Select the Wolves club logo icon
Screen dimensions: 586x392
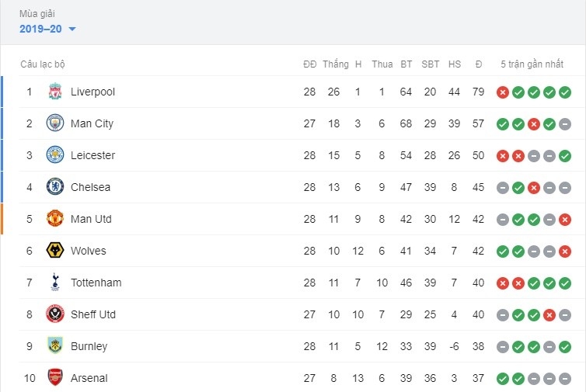pos(54,251)
